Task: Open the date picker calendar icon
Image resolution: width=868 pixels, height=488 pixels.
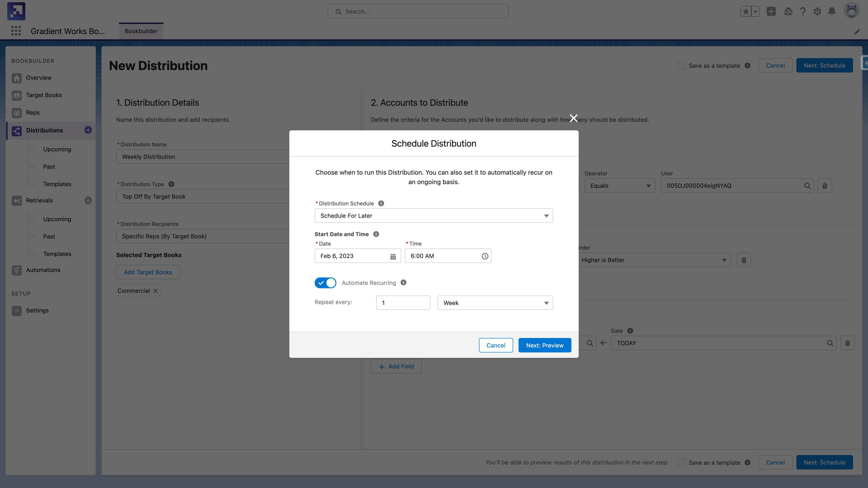Action: pyautogui.click(x=393, y=256)
